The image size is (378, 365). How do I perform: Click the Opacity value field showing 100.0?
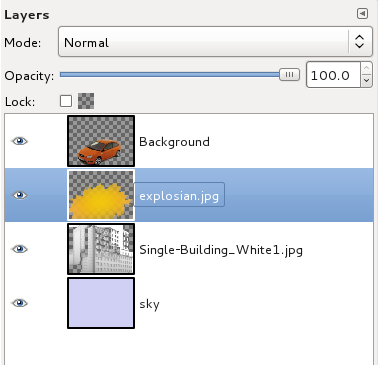(x=333, y=75)
